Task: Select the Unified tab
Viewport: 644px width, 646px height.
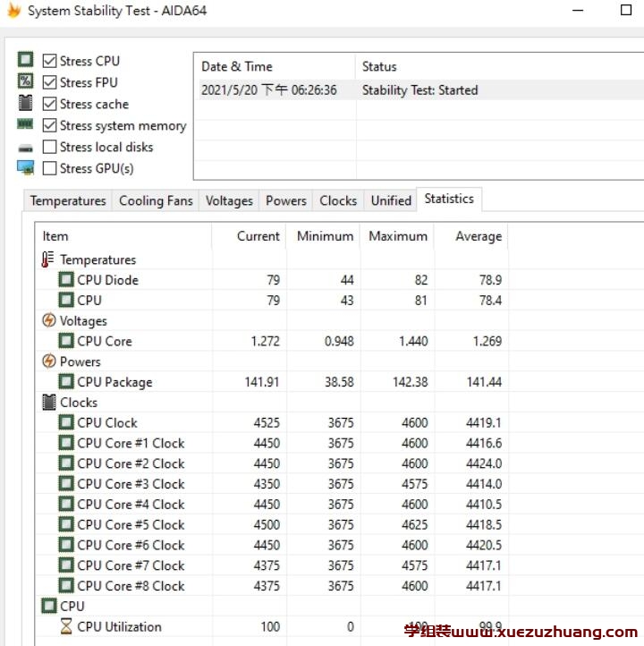Action: pos(391,200)
